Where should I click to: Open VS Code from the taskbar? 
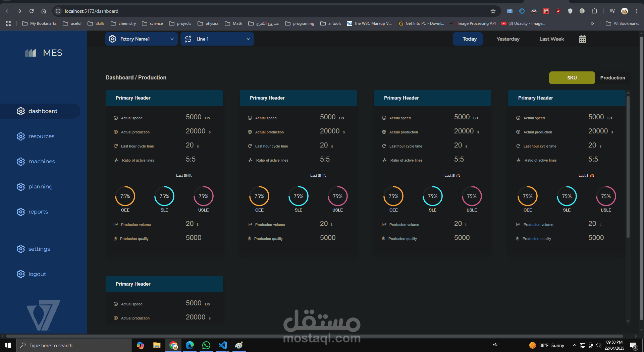click(x=223, y=345)
